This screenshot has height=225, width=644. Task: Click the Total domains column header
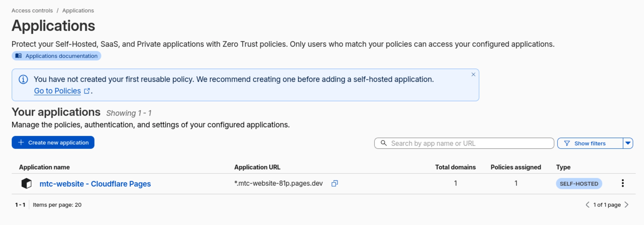coord(455,167)
